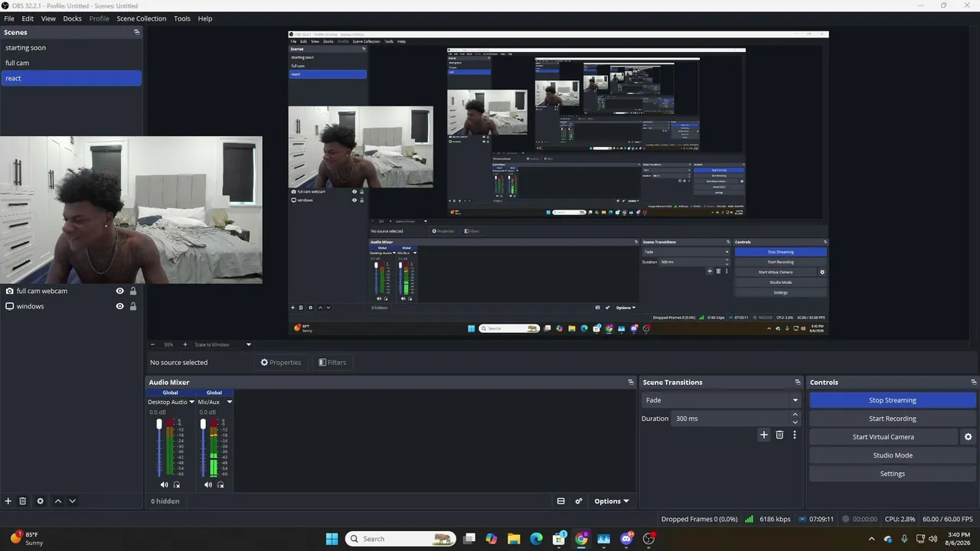This screenshot has height=551, width=980.
Task: Toggle audio mixer layout icon
Action: click(560, 501)
